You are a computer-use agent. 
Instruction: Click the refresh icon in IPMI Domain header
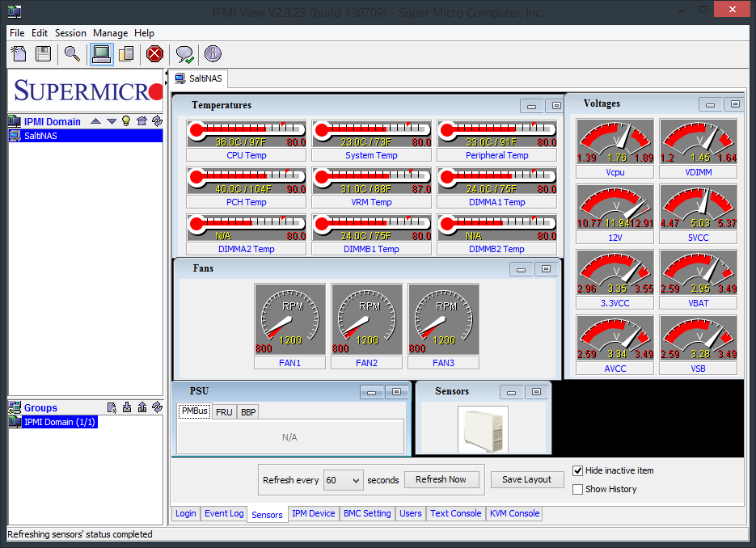157,121
